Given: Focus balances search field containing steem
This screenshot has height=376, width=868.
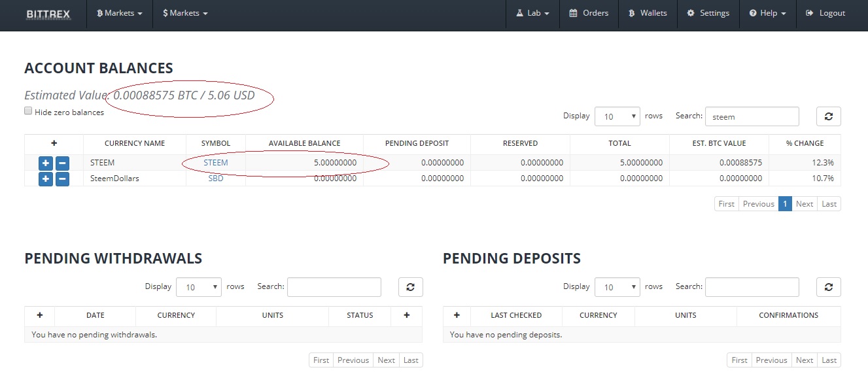Looking at the screenshot, I should [752, 116].
